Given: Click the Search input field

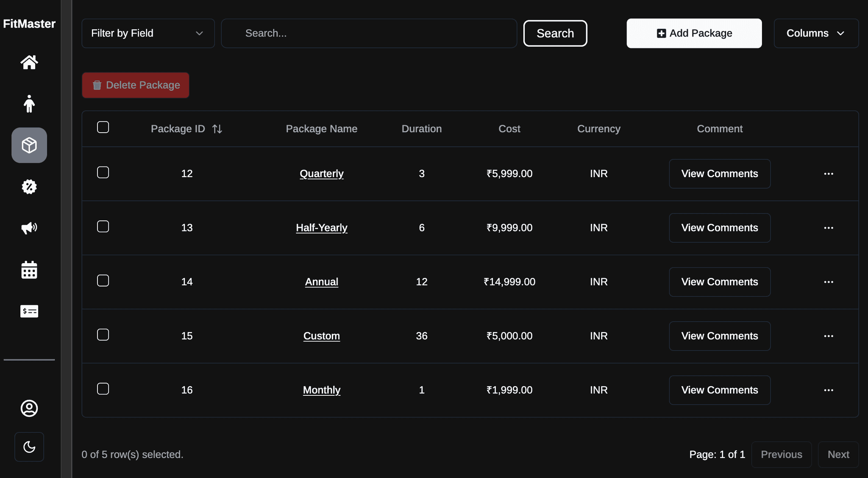Looking at the screenshot, I should click(x=368, y=33).
